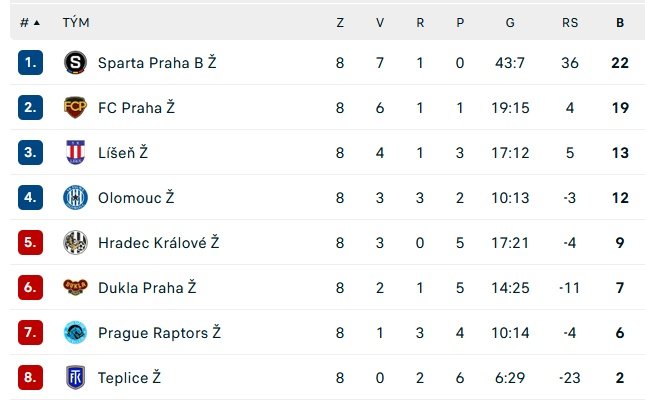Click the Hradec Králové Ž team logo
The height and width of the screenshot is (408, 645).
pyautogui.click(x=75, y=242)
